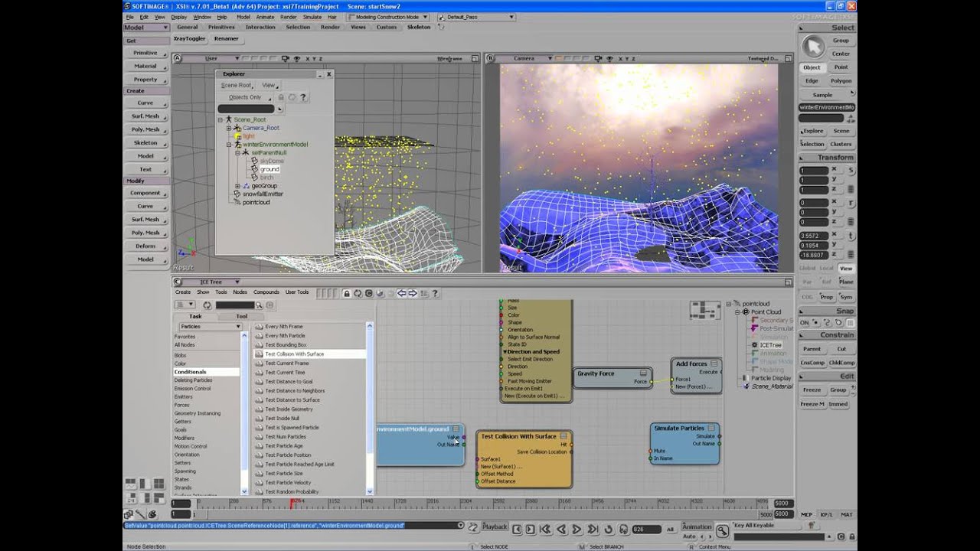980x551 pixels.
Task: Expand the Camera_Root tree node
Action: pyautogui.click(x=229, y=128)
